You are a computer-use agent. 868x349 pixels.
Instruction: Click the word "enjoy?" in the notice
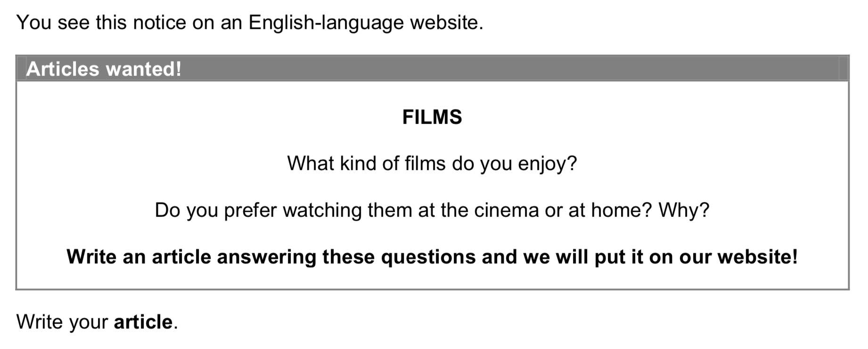547,164
